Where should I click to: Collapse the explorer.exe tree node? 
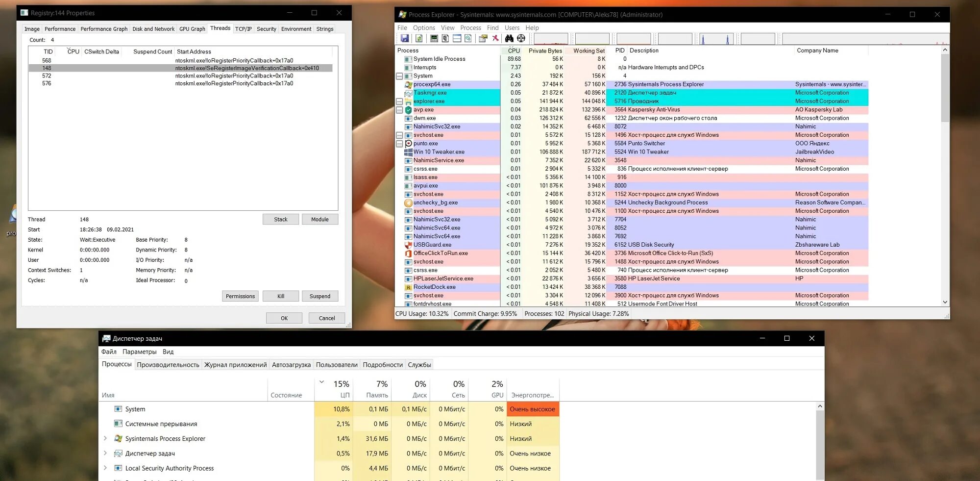(399, 101)
